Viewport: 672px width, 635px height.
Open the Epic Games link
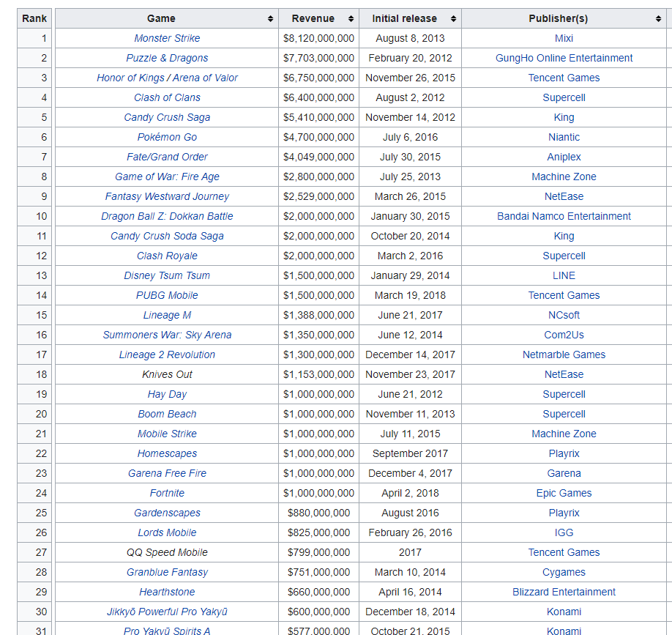(x=564, y=491)
